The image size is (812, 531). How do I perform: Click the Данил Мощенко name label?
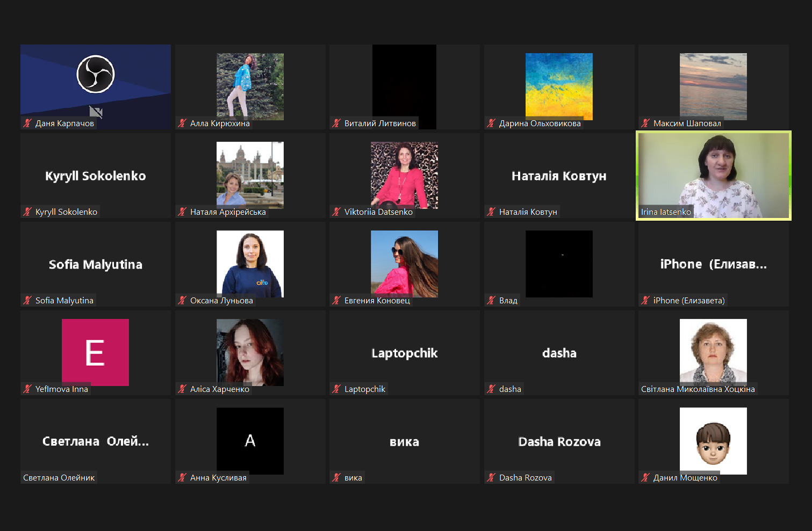coord(685,477)
